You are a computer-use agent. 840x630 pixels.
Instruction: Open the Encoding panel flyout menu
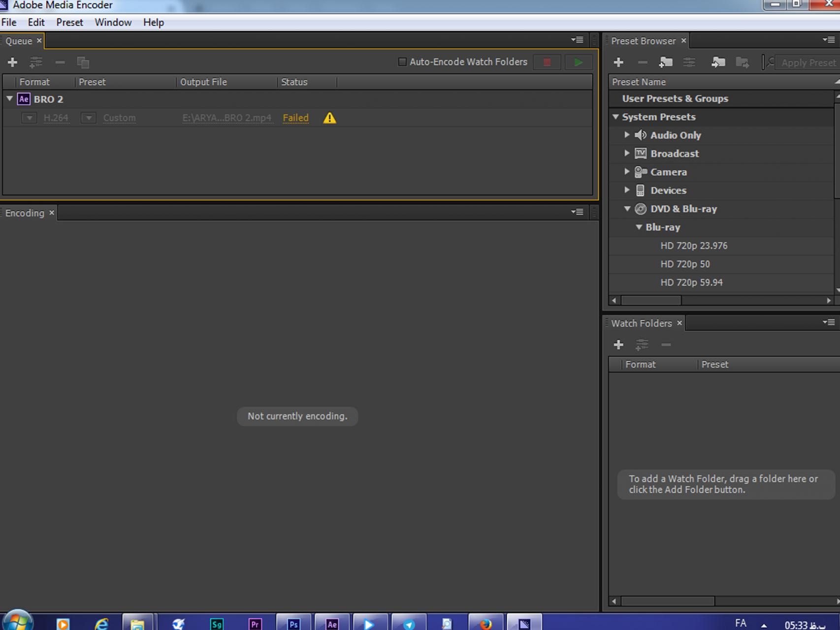pos(577,212)
